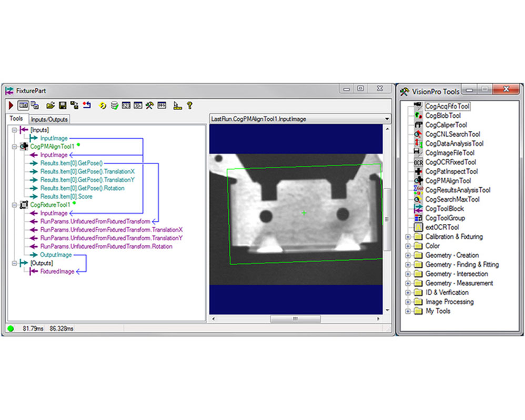Click the red Run arrow in toolbar

coord(11,106)
